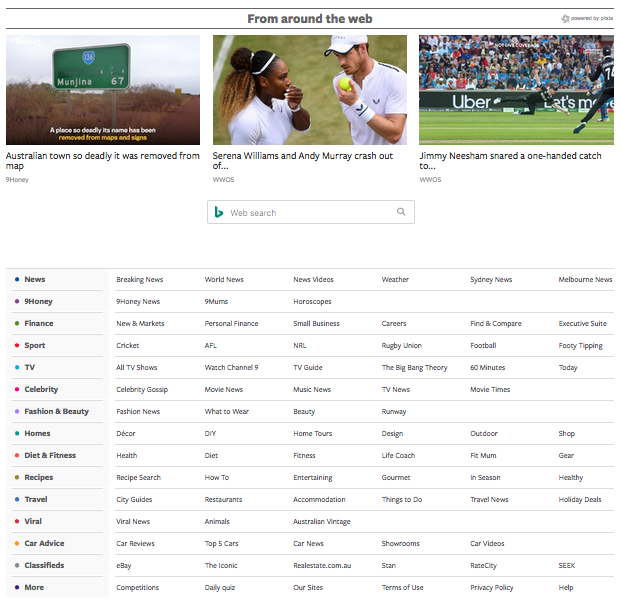Open the Outdoor link

pyautogui.click(x=484, y=434)
